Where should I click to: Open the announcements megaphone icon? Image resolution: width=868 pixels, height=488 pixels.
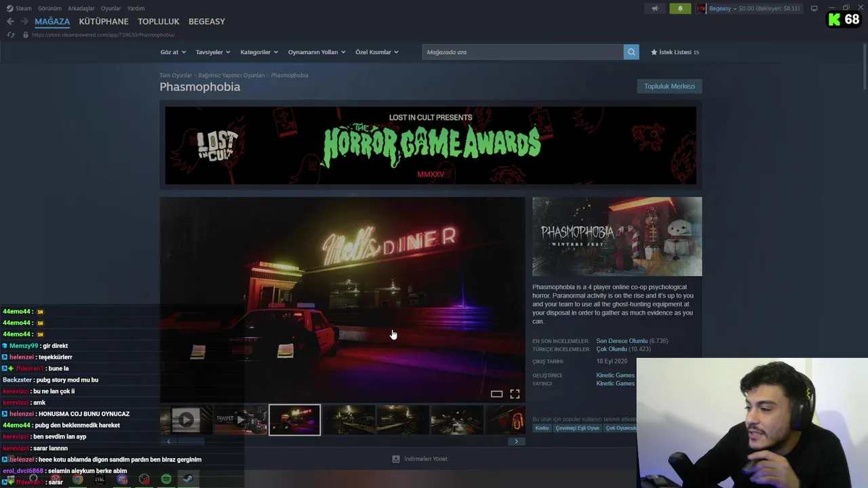click(655, 8)
